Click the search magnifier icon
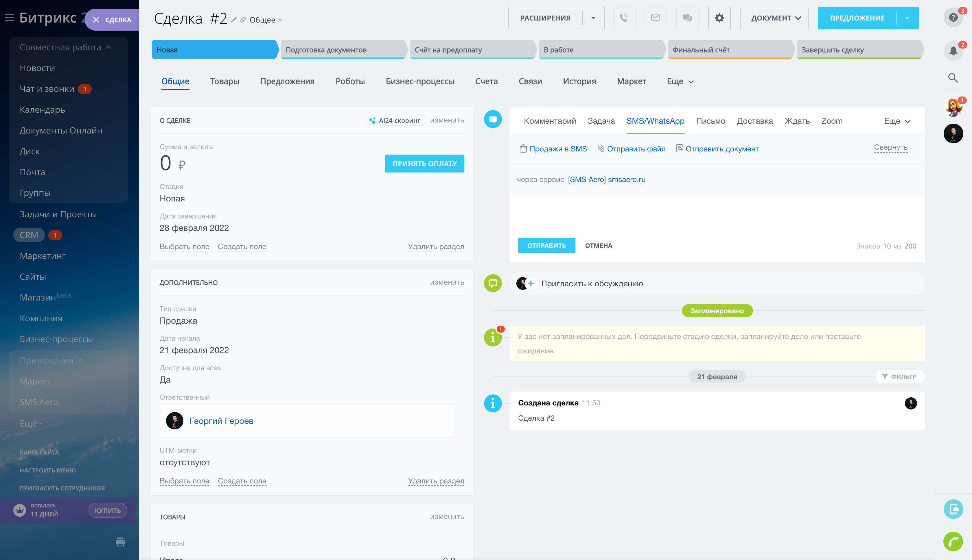Screen dimensions: 972x560 click(953, 78)
